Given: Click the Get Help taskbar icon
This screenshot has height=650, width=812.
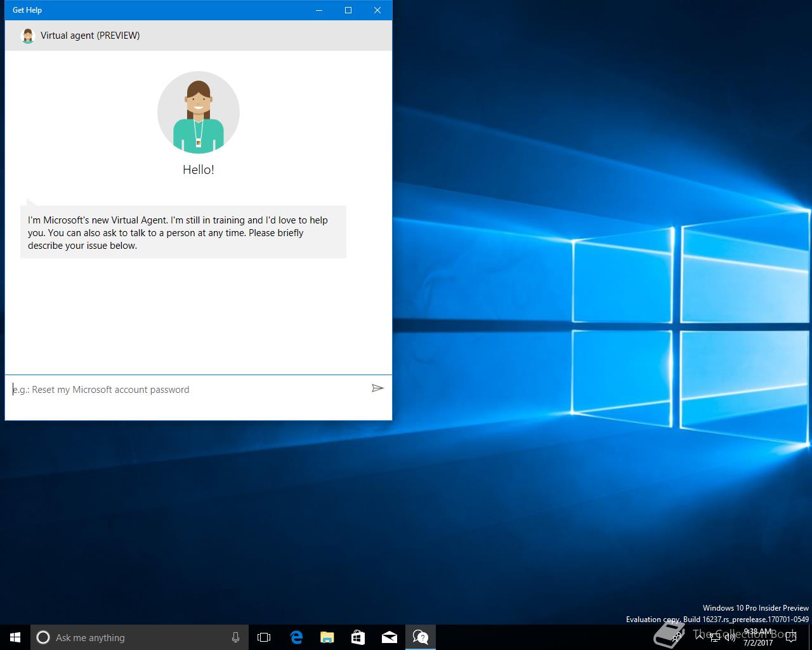Looking at the screenshot, I should [421, 637].
